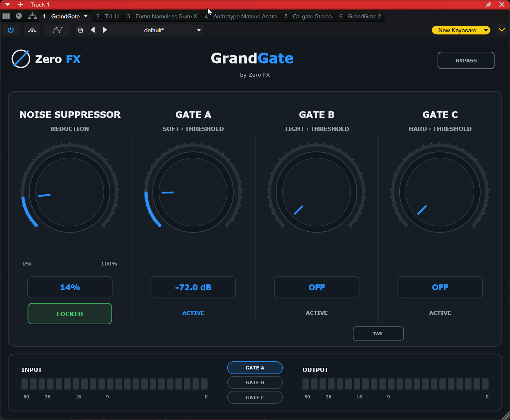Switch to 6 - GrandGate 2 tab
The width and height of the screenshot is (510, 420).
tap(360, 16)
